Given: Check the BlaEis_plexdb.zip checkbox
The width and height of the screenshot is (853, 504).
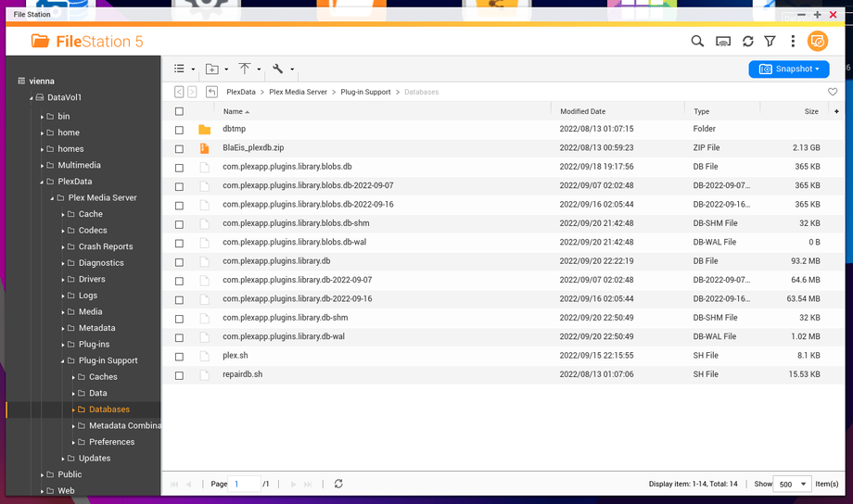Looking at the screenshot, I should click(179, 148).
